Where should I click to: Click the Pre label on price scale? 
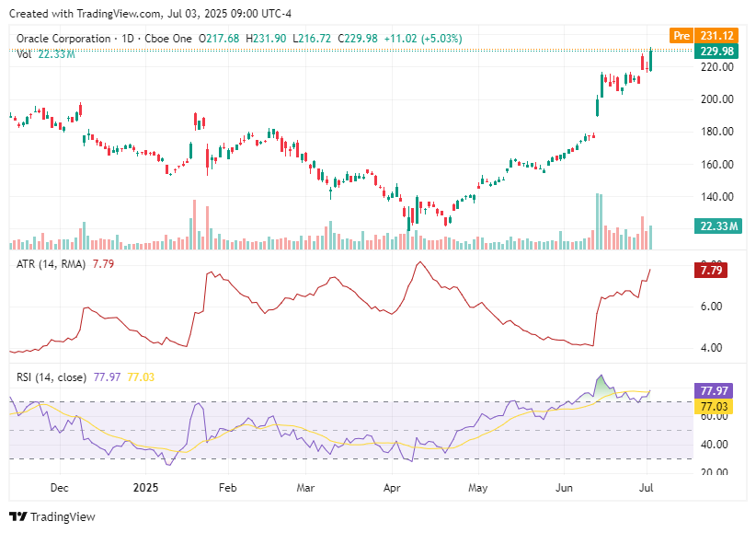pos(682,36)
